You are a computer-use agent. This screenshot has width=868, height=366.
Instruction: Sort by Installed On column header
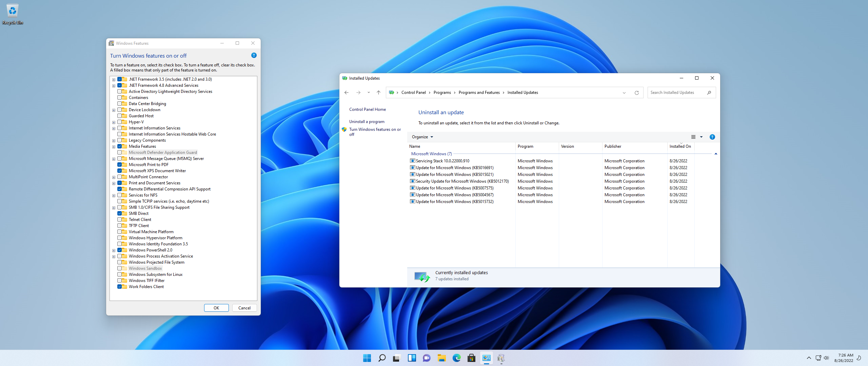tap(680, 146)
